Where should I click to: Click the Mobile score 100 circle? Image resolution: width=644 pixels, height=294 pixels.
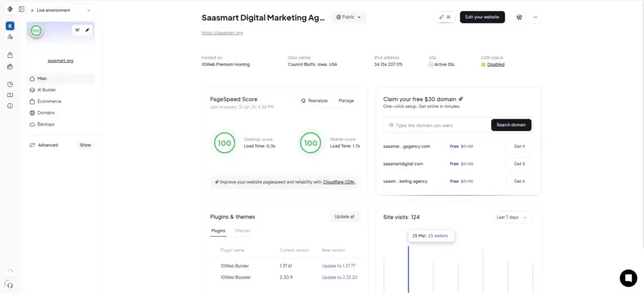[311, 143]
